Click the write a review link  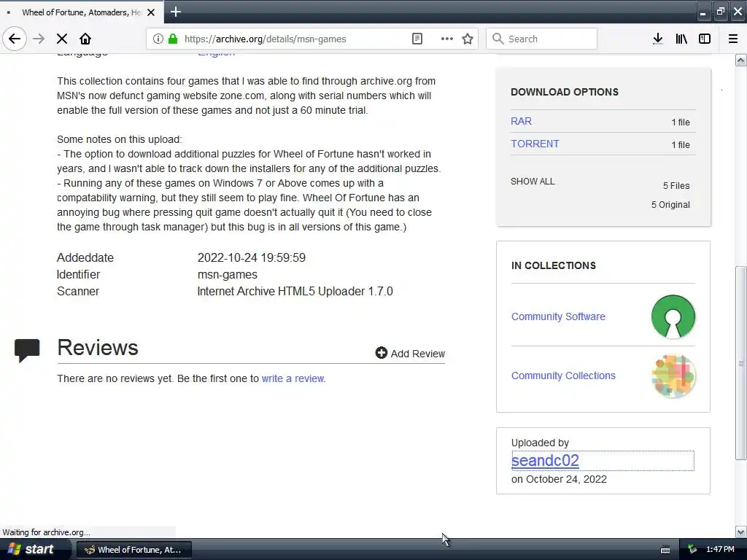[x=293, y=378]
